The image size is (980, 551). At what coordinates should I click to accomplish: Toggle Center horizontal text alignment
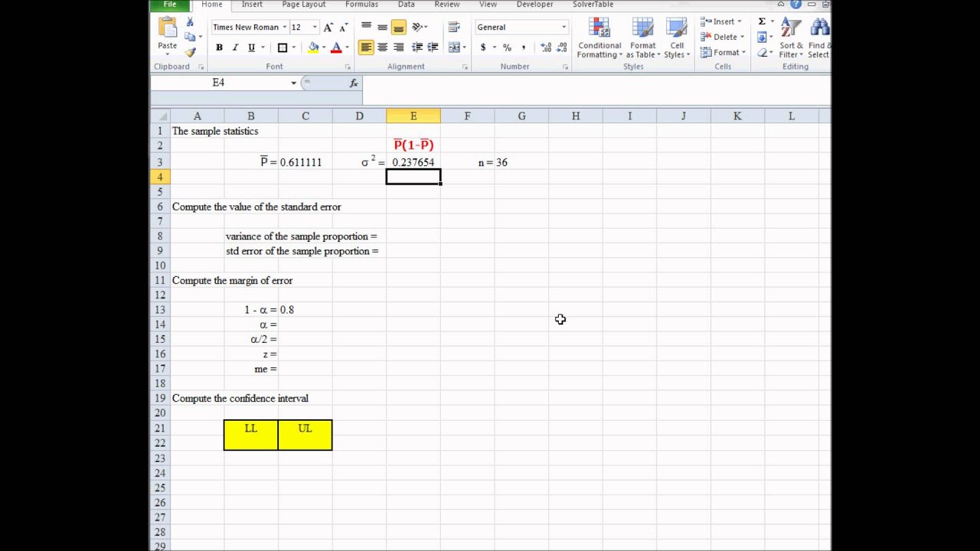point(382,47)
